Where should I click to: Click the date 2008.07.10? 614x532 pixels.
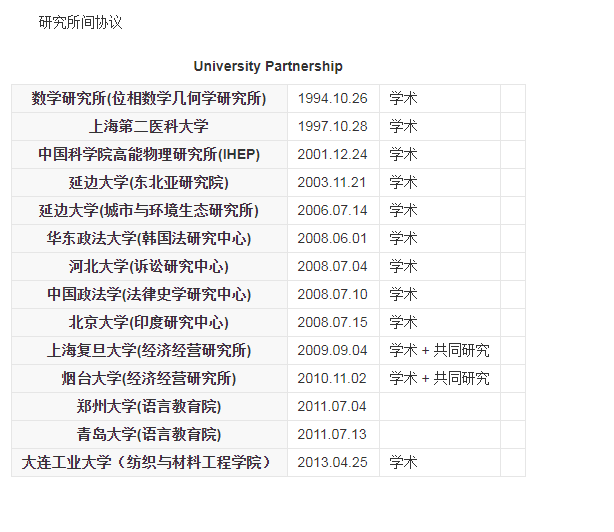click(x=332, y=294)
